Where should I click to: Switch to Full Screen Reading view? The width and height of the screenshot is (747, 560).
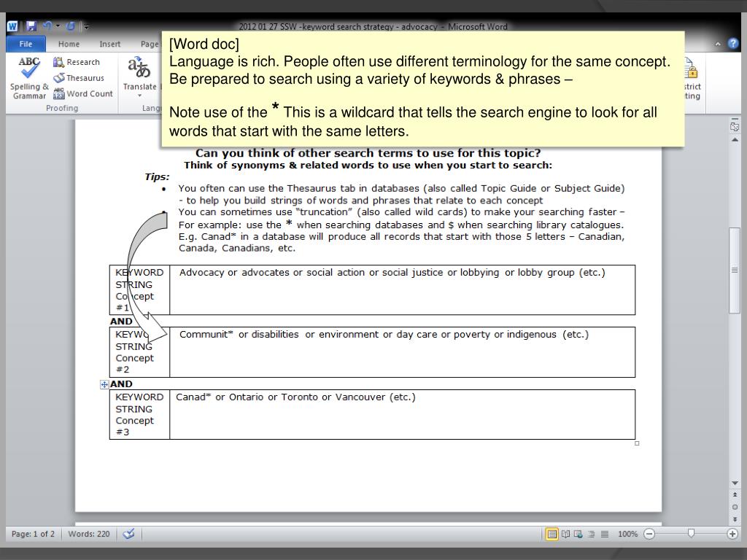pyautogui.click(x=565, y=534)
